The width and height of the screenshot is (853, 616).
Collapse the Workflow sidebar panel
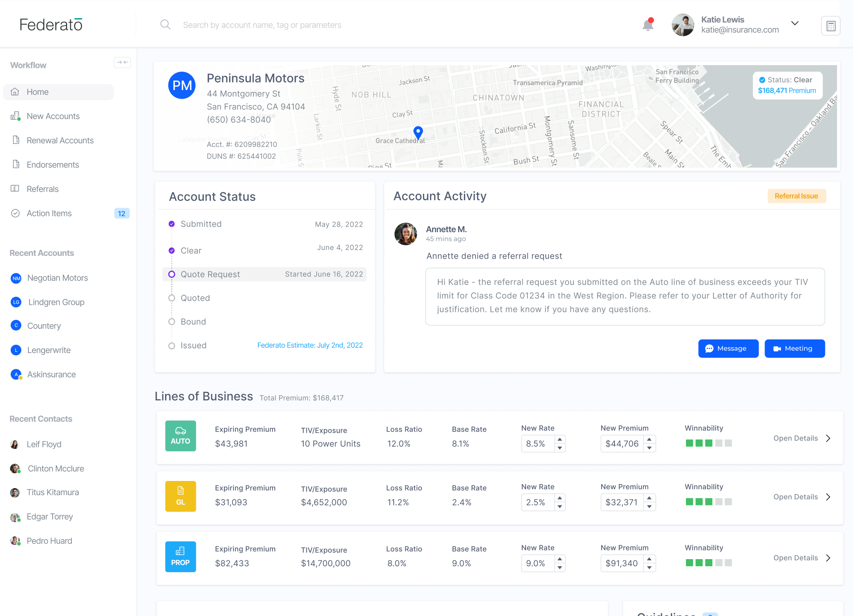pos(122,62)
